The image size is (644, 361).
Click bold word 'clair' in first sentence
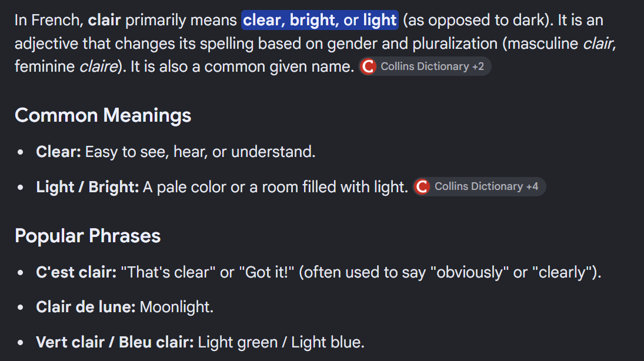coord(104,20)
